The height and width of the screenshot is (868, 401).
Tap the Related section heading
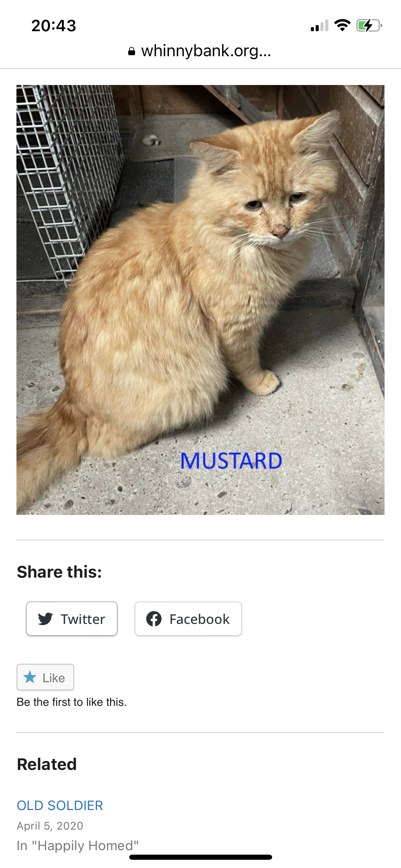pos(47,764)
